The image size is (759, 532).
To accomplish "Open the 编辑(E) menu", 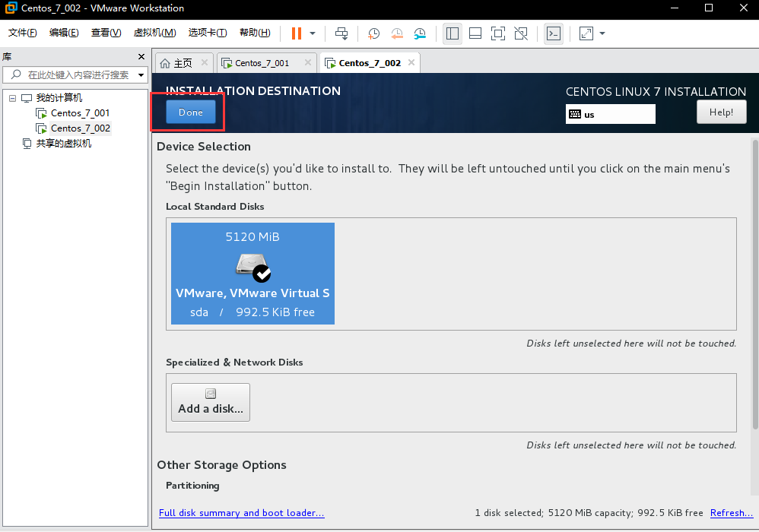I will click(x=64, y=33).
